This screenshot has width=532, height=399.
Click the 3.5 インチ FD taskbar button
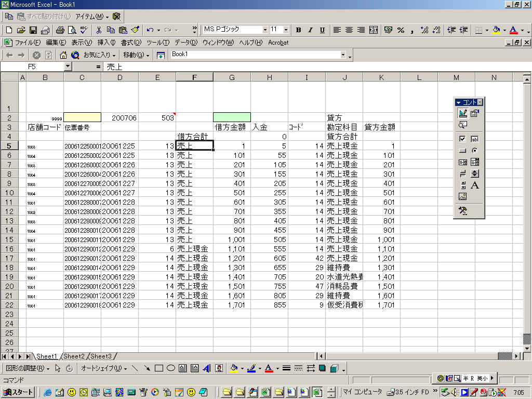coord(408,392)
